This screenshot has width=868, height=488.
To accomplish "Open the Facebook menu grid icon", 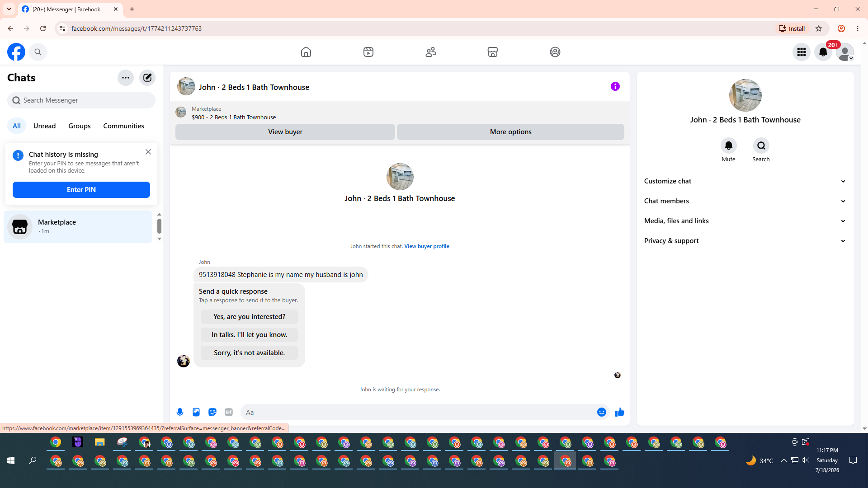I will coord(802,52).
